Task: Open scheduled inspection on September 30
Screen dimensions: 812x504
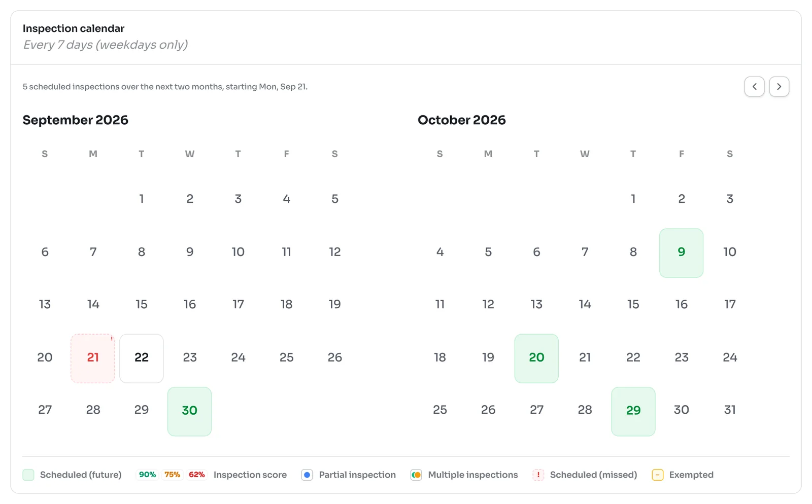Action: coord(190,411)
